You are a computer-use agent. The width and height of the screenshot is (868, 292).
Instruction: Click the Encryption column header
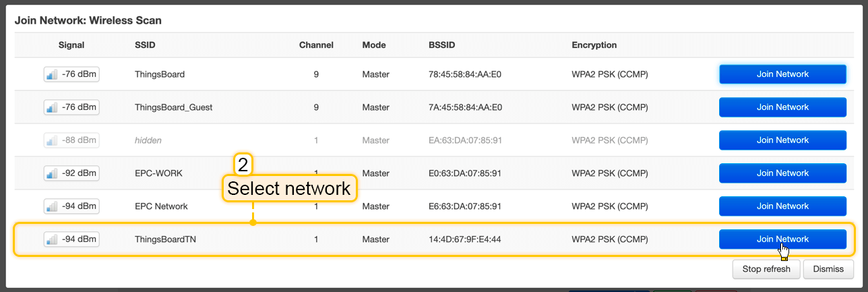point(594,45)
